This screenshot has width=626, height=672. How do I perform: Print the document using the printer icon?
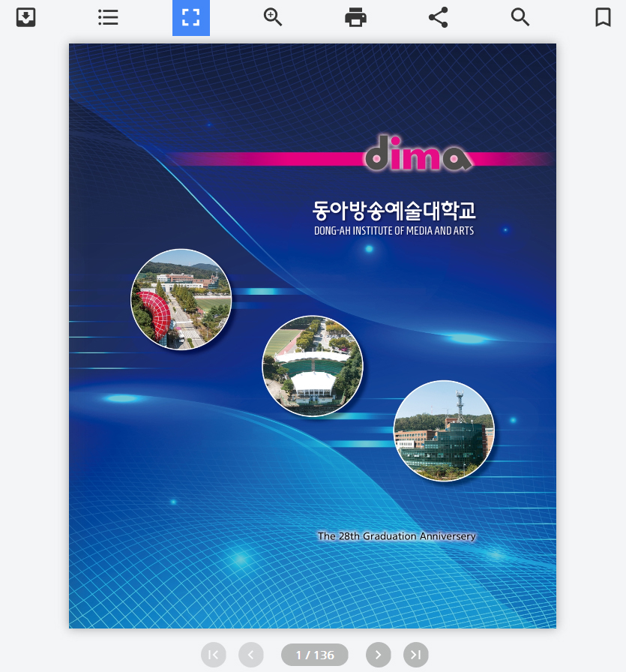(x=355, y=17)
